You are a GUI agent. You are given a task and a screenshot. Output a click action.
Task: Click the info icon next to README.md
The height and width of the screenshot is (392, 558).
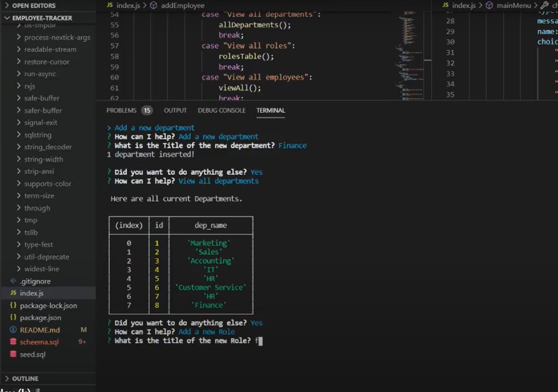tap(13, 330)
